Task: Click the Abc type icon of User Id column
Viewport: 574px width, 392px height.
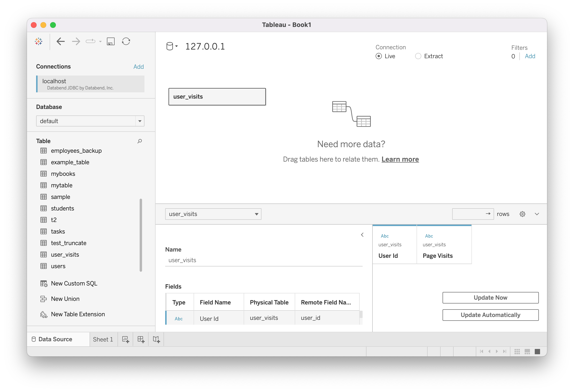Action: point(385,236)
